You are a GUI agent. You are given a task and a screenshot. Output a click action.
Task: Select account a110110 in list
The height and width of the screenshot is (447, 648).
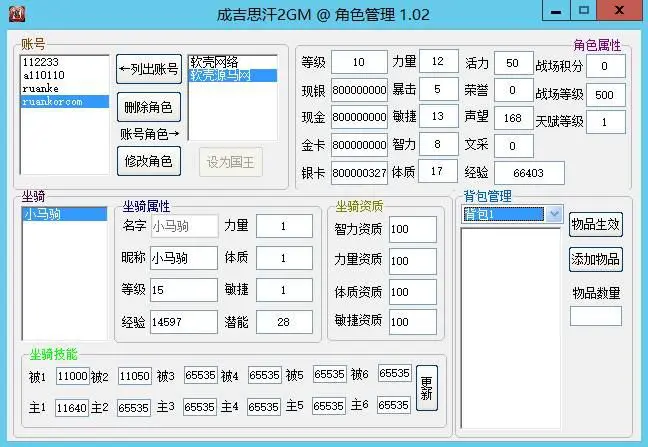click(x=64, y=75)
